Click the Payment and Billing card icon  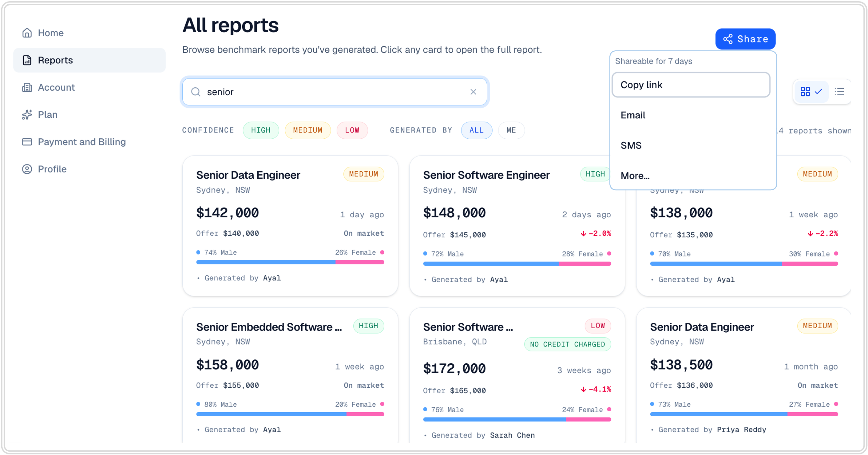point(27,142)
